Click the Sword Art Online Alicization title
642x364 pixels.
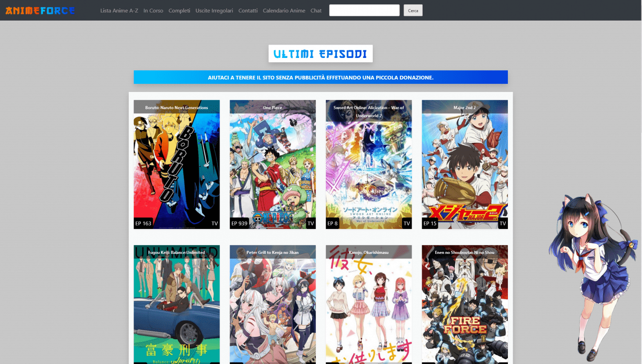[x=369, y=112]
